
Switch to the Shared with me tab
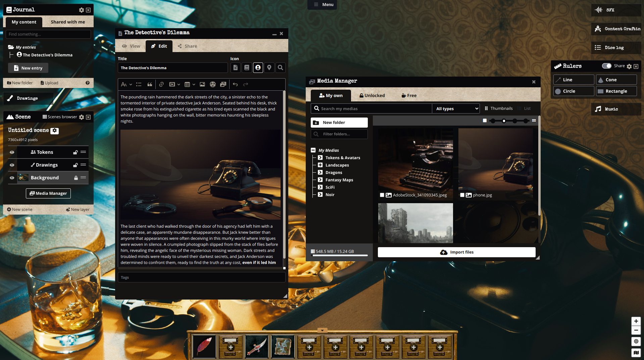(x=68, y=22)
